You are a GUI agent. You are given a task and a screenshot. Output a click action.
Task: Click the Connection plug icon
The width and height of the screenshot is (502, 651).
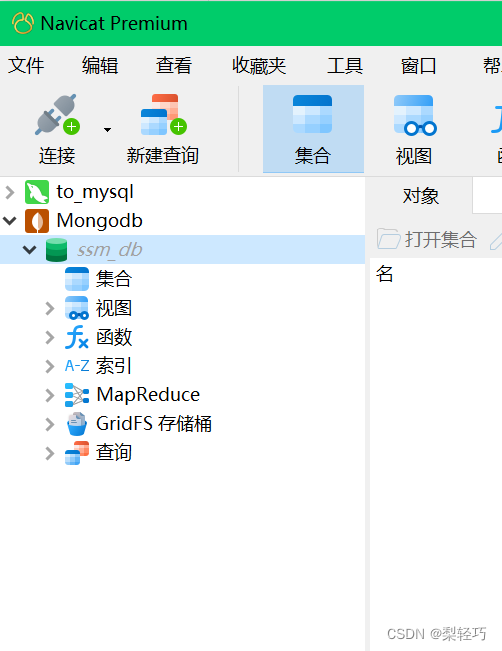(58, 115)
